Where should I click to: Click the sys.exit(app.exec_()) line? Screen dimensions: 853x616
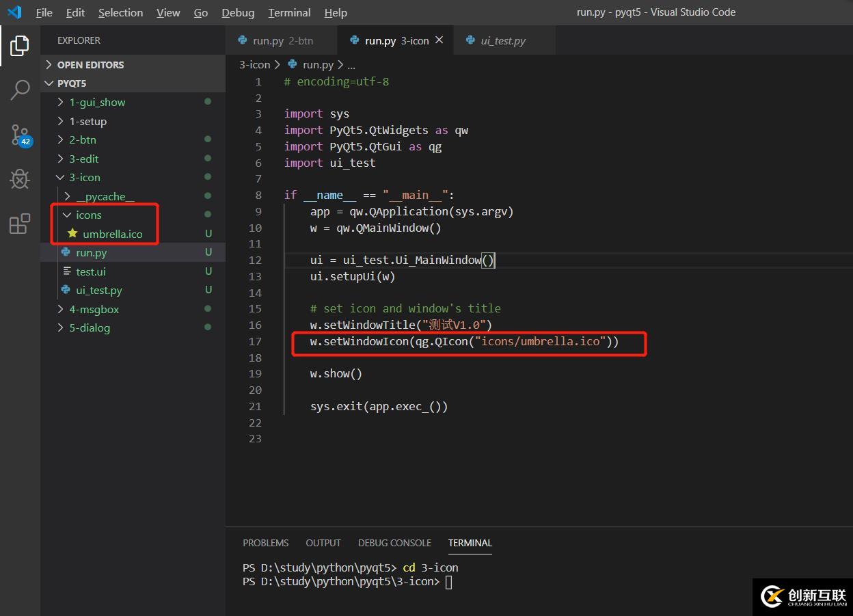click(379, 406)
